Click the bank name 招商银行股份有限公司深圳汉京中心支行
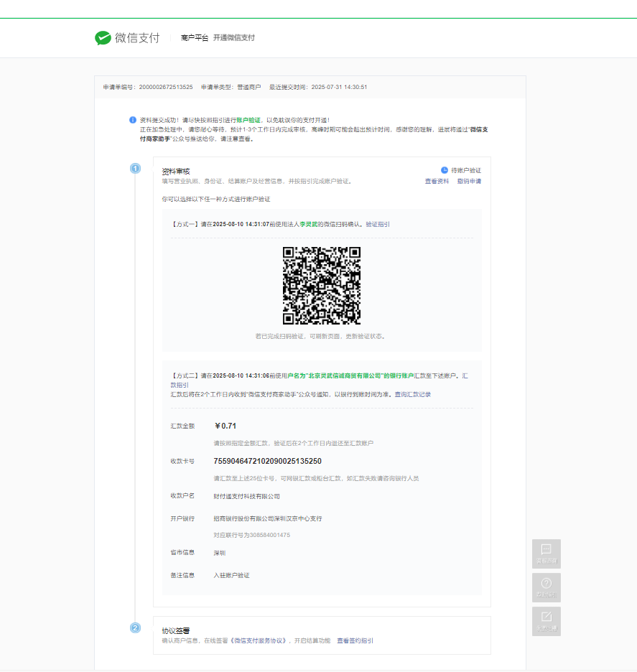 click(267, 518)
